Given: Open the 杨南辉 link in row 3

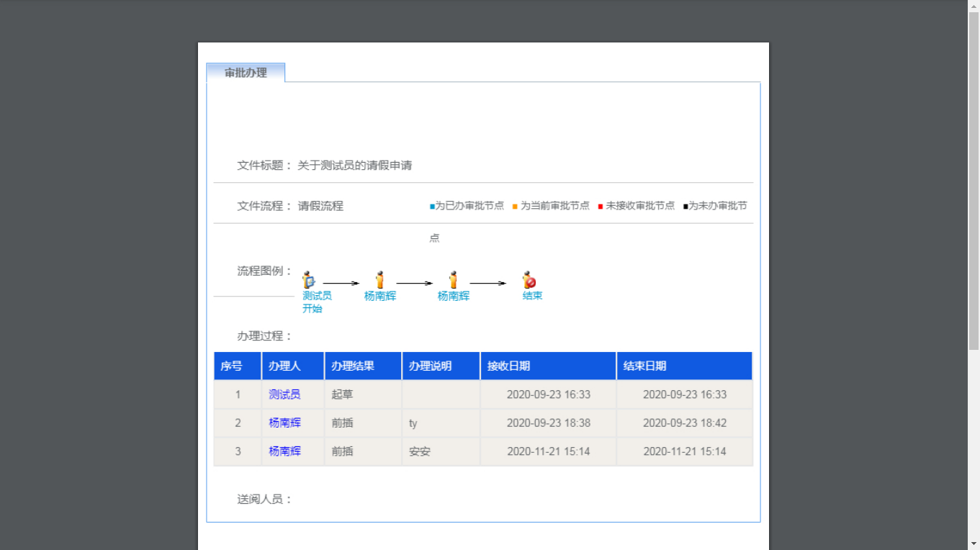Looking at the screenshot, I should coord(284,451).
